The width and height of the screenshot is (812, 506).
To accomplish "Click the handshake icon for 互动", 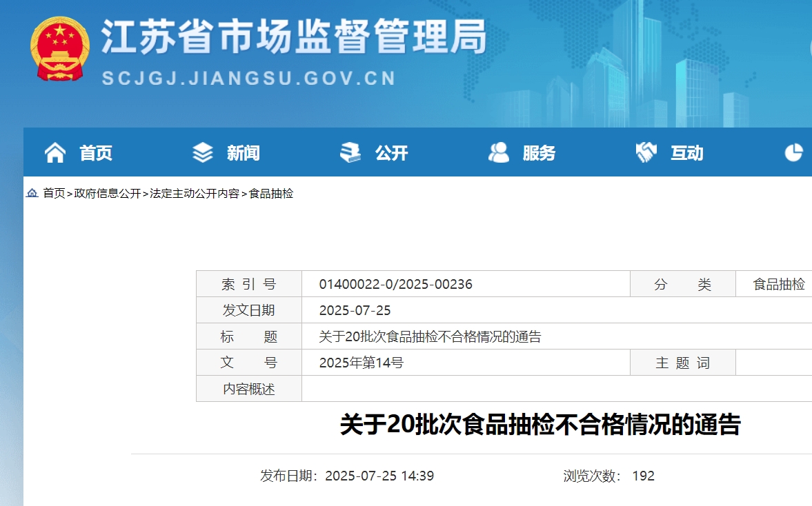I will (x=646, y=153).
